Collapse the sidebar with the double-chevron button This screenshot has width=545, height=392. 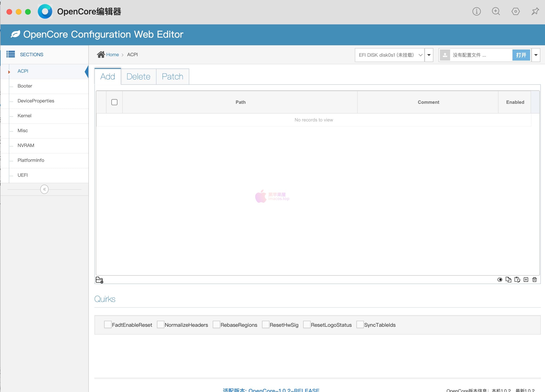[44, 189]
